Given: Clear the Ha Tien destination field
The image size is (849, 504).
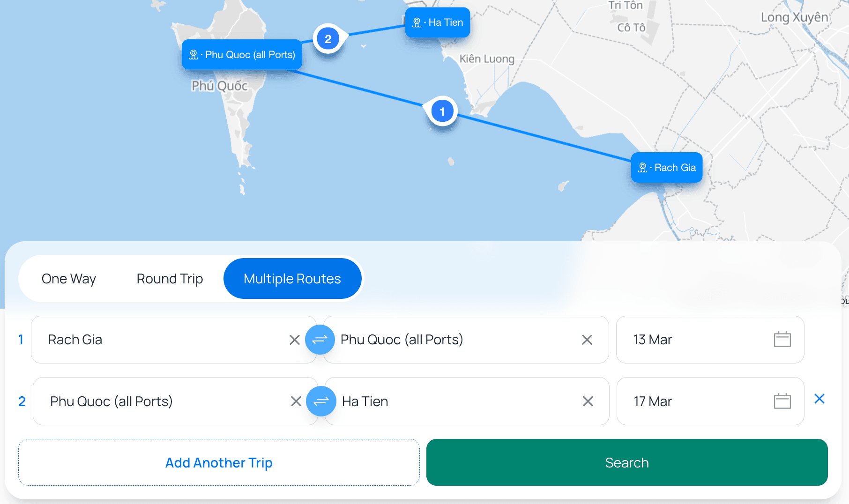Looking at the screenshot, I should [587, 401].
